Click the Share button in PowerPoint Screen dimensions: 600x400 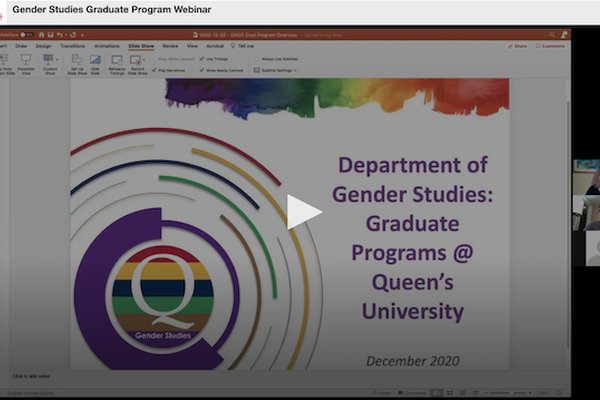pyautogui.click(x=517, y=46)
